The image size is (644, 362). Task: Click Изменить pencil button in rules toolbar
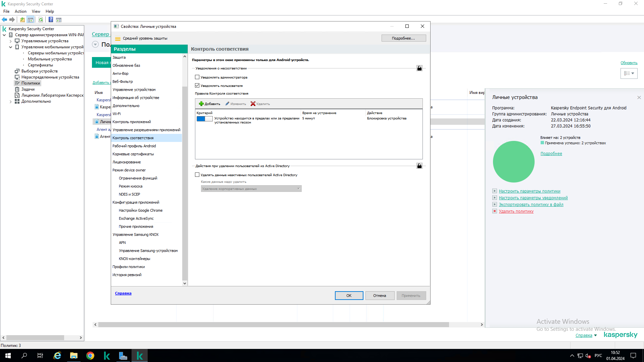[x=236, y=104]
